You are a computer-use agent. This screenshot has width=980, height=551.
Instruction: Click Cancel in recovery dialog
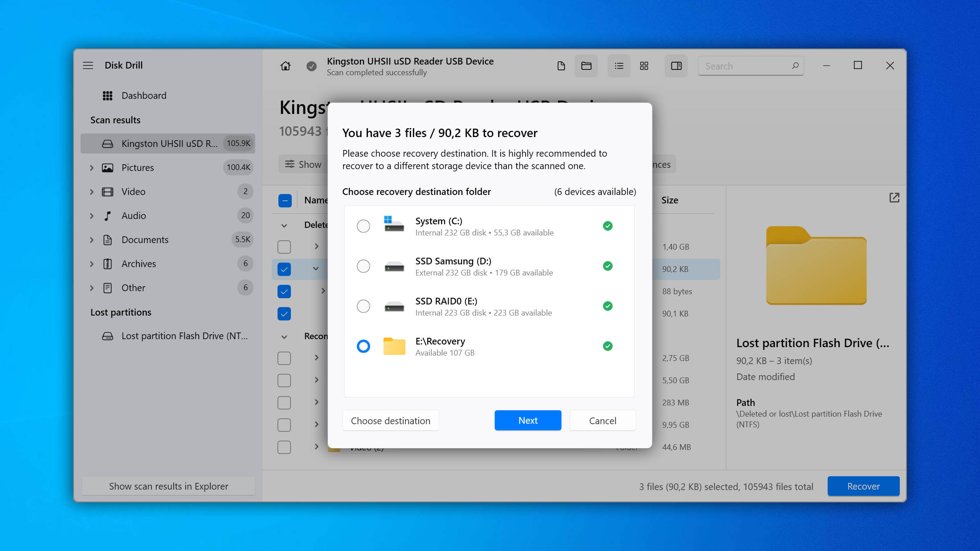click(603, 421)
